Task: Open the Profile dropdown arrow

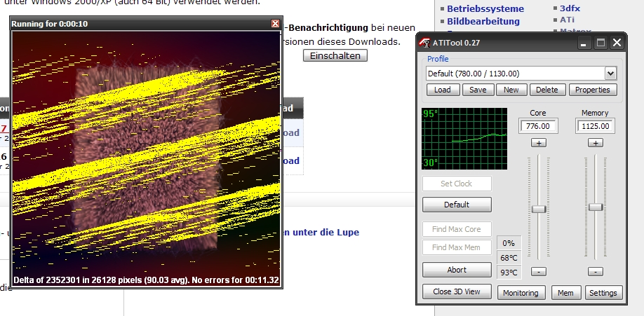Action: [610, 74]
